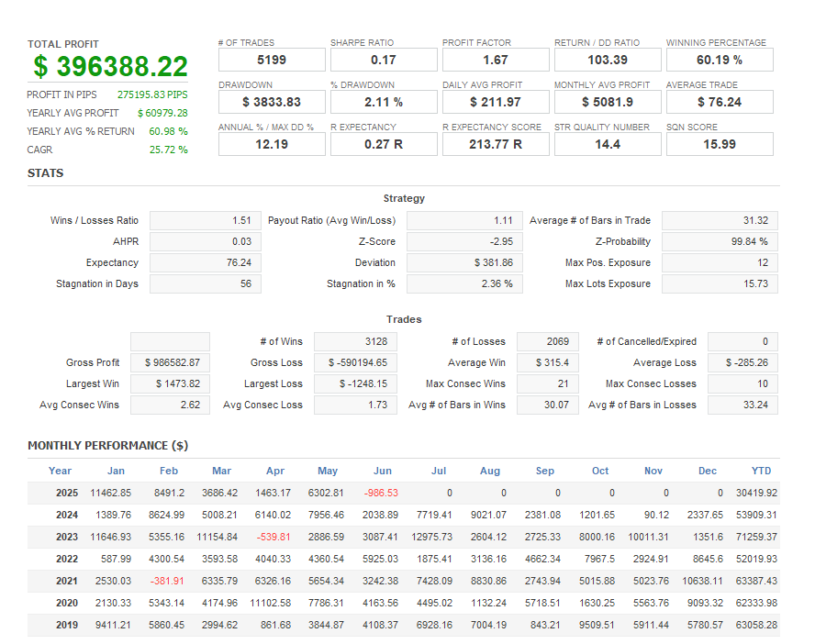The height and width of the screenshot is (644, 815).
Task: Click the Trades section title
Action: point(404,319)
